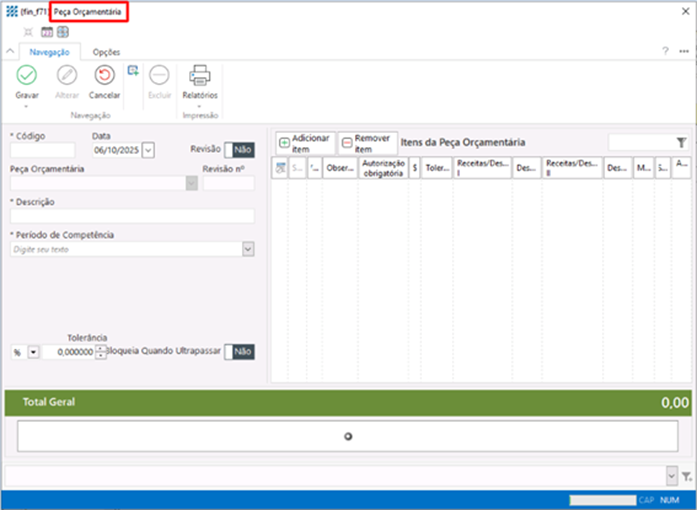
Task: Click the Gravar save icon
Action: 27,75
